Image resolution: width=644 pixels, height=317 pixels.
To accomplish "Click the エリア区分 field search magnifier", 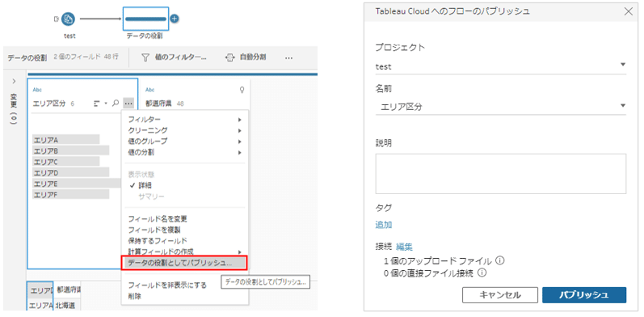I will coord(116,104).
